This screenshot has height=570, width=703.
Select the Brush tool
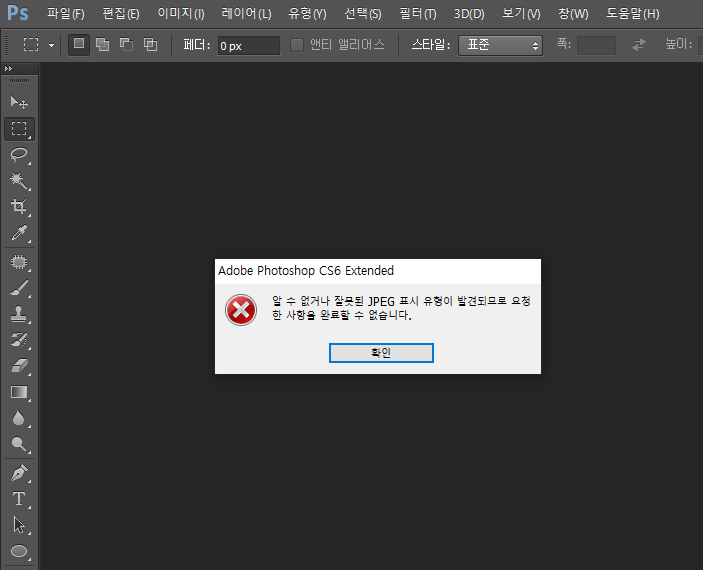point(19,288)
